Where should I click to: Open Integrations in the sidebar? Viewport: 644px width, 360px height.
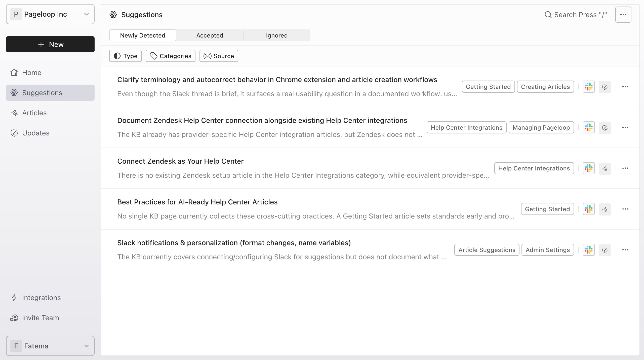(50, 298)
